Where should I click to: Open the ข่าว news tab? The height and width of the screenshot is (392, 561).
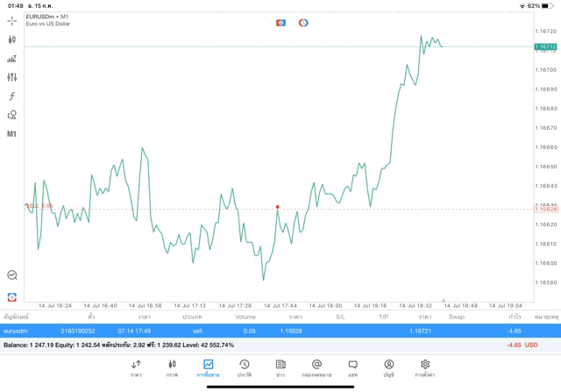click(x=280, y=367)
